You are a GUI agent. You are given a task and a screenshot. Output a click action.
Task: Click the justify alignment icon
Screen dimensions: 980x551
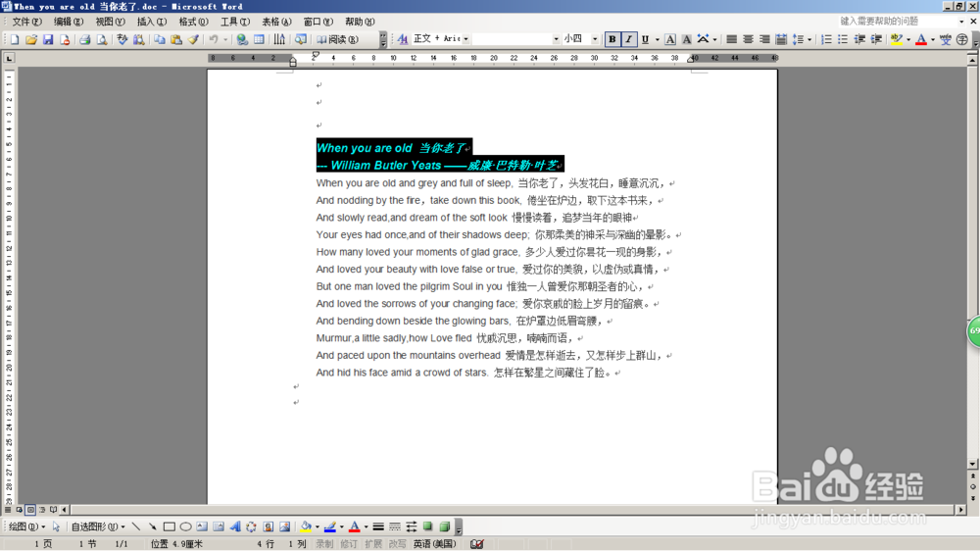click(x=731, y=39)
